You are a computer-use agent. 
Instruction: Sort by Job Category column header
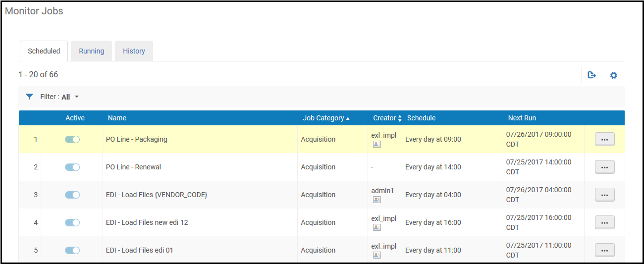click(x=323, y=118)
